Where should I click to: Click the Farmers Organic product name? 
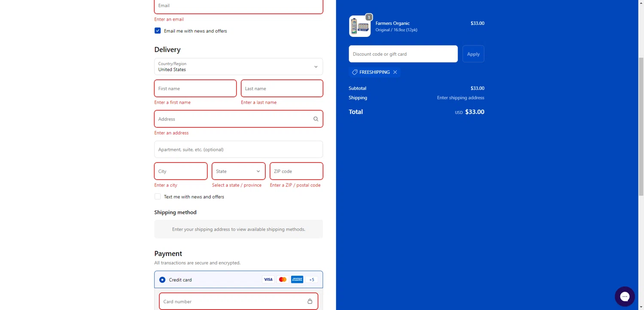[392, 23]
